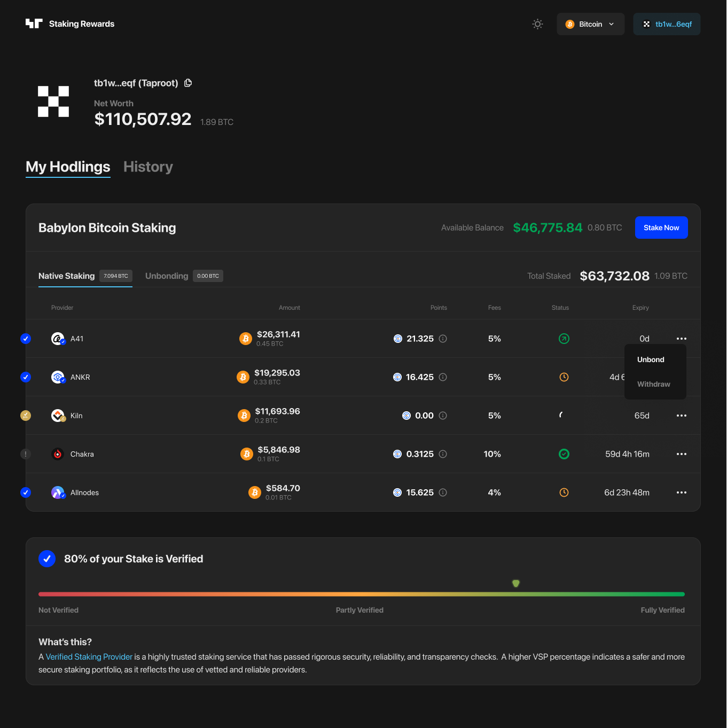Open the Verified Staking Provider link
The height and width of the screenshot is (728, 727).
click(89, 657)
